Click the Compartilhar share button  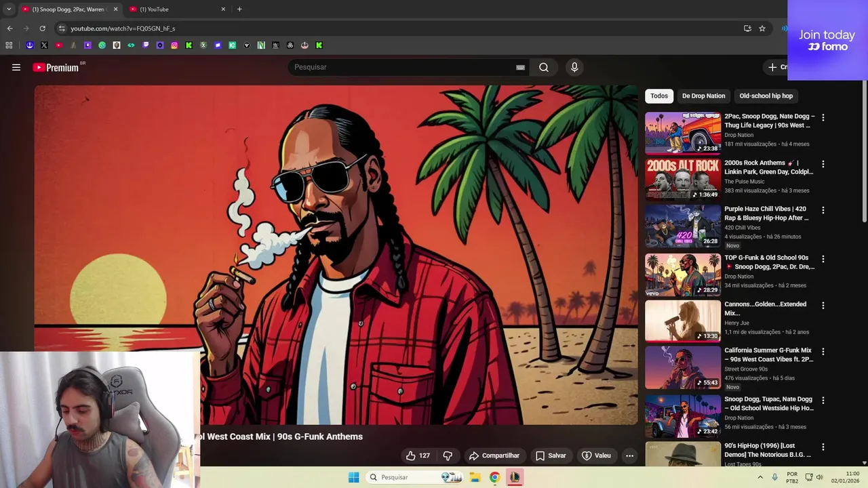tap(494, 455)
